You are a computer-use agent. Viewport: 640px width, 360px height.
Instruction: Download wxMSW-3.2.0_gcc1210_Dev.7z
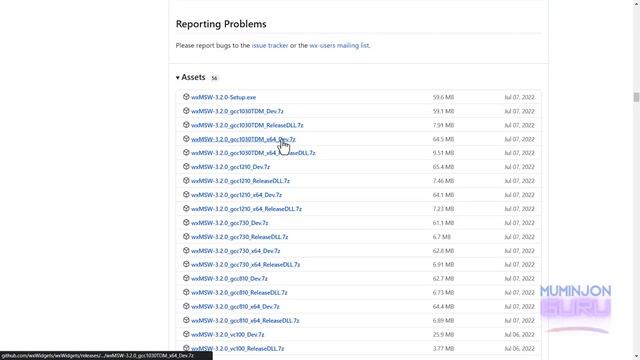[230, 167]
